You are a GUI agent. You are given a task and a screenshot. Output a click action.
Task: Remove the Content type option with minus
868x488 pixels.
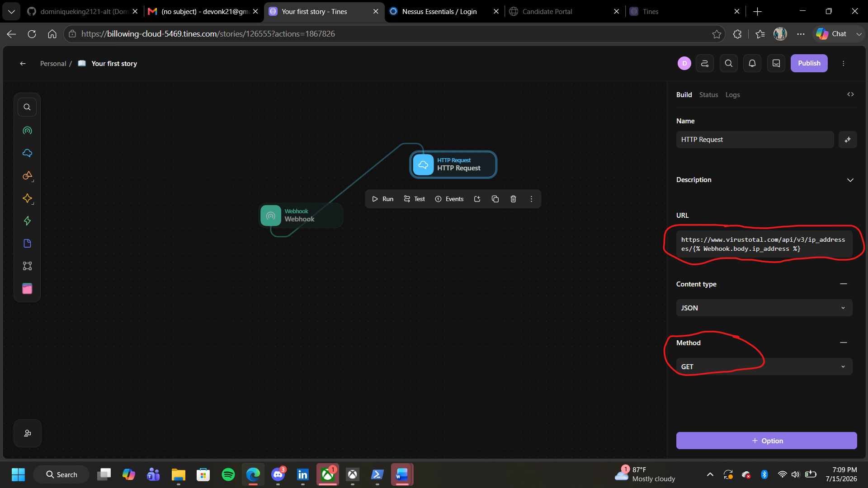843,284
